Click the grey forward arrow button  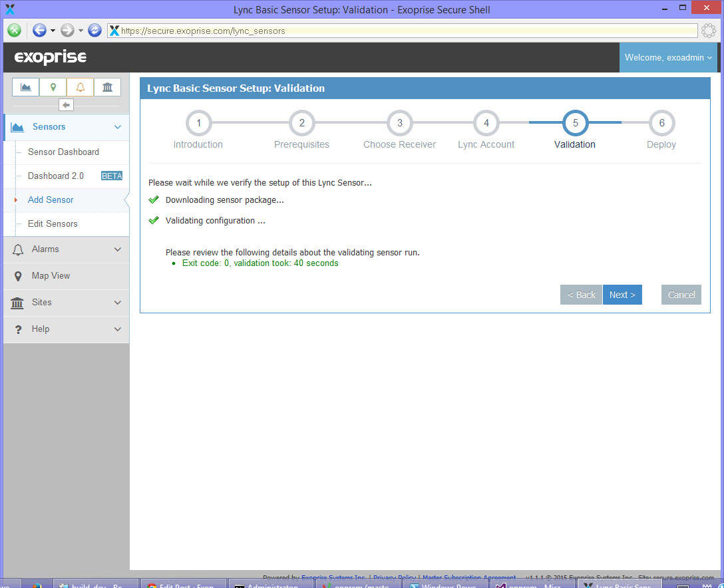(x=67, y=31)
